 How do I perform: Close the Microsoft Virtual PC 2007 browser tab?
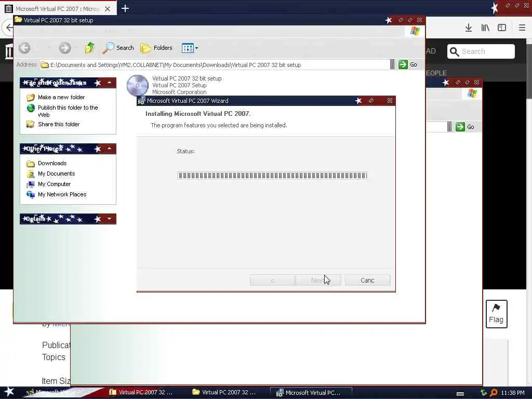pyautogui.click(x=108, y=9)
